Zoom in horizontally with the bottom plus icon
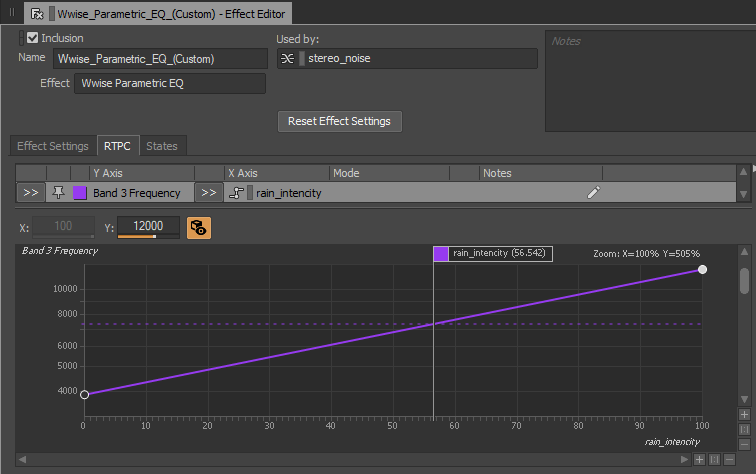The image size is (756, 474). pyautogui.click(x=700, y=460)
